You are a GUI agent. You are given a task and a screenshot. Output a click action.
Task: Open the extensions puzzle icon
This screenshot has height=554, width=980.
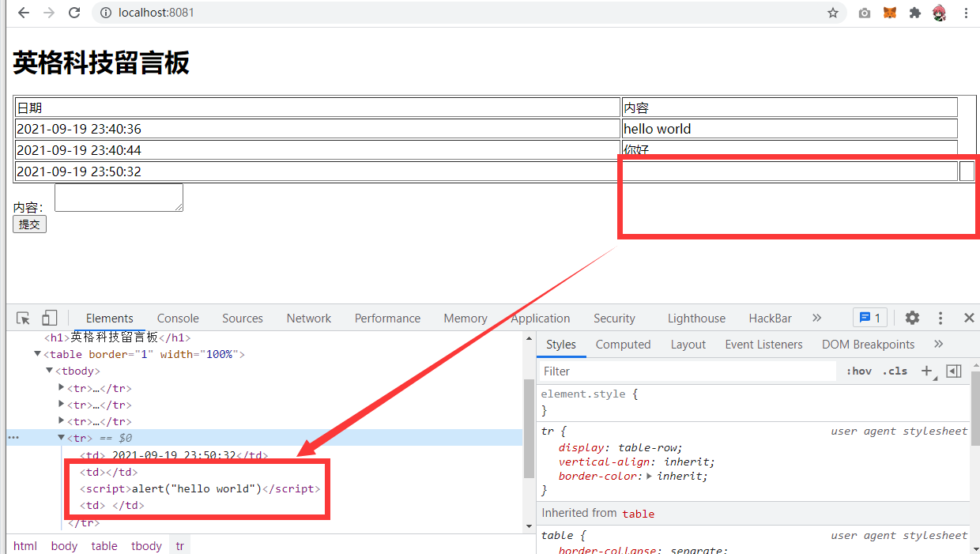[915, 13]
